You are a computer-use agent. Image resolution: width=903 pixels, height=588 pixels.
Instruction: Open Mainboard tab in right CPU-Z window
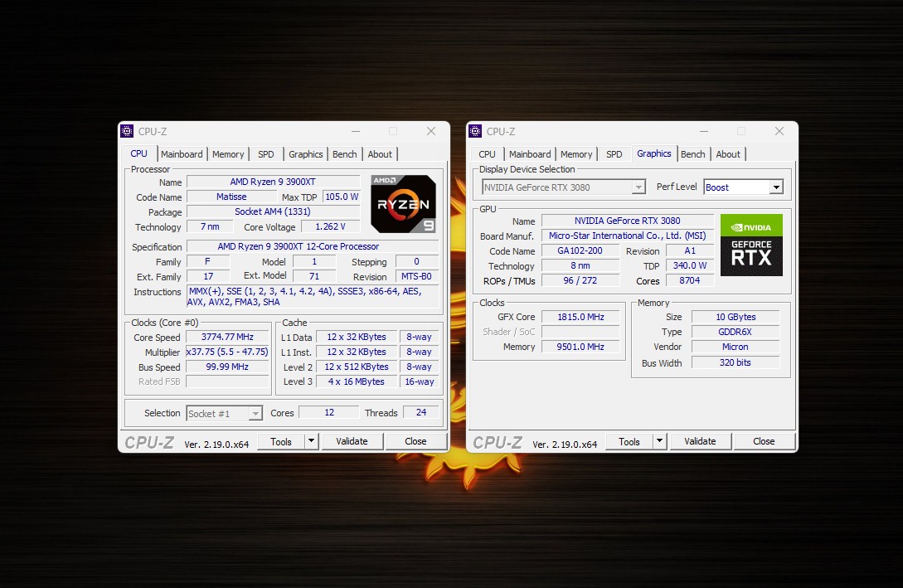click(x=530, y=154)
